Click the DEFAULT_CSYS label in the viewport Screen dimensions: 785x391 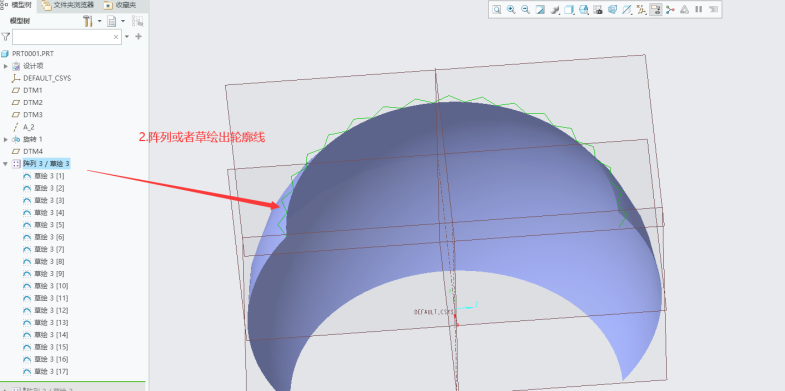click(433, 312)
